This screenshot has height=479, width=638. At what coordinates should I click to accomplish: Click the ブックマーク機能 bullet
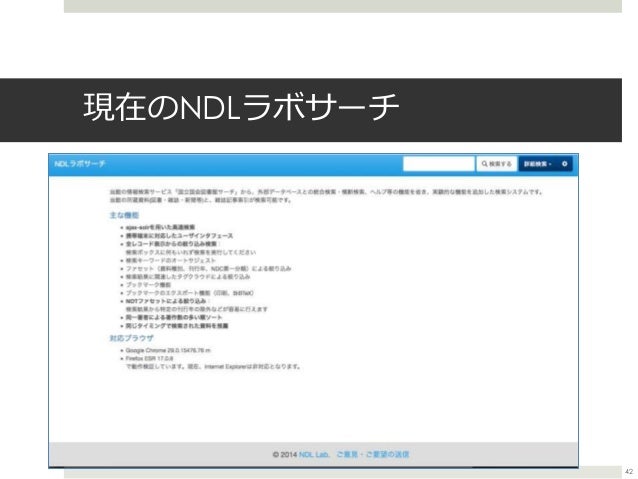(x=148, y=285)
